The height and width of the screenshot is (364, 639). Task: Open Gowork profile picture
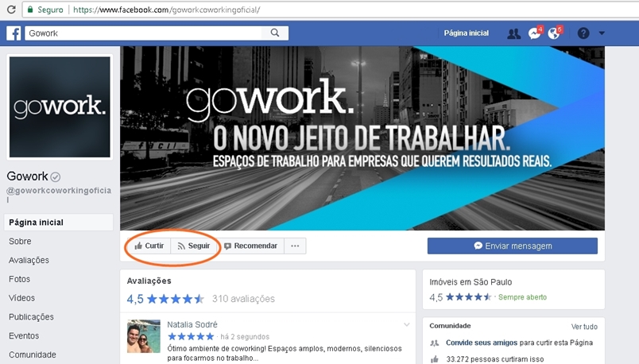pyautogui.click(x=60, y=106)
